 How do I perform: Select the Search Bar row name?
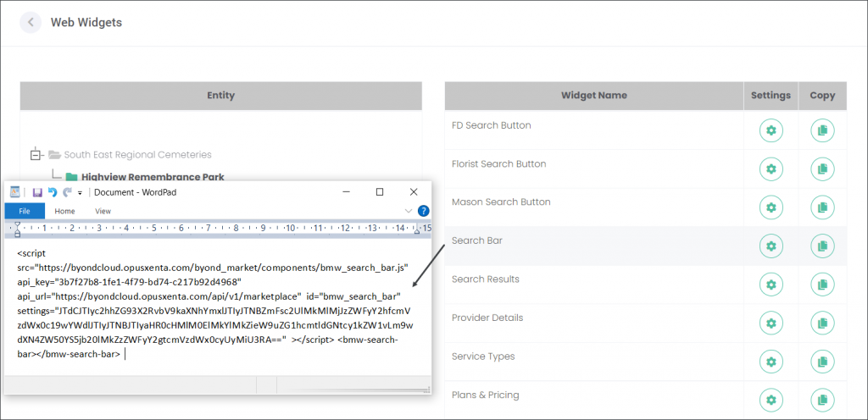coord(477,241)
